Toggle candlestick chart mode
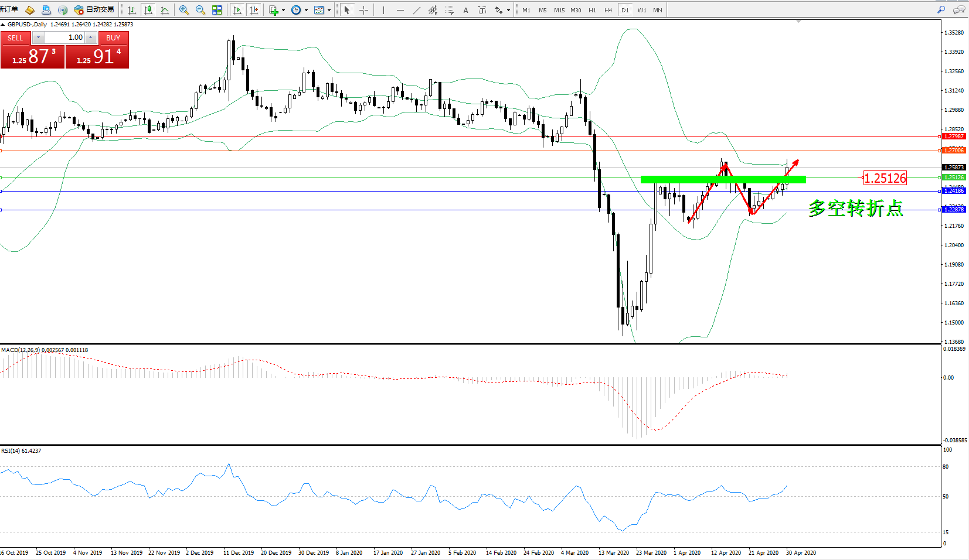 [x=148, y=10]
